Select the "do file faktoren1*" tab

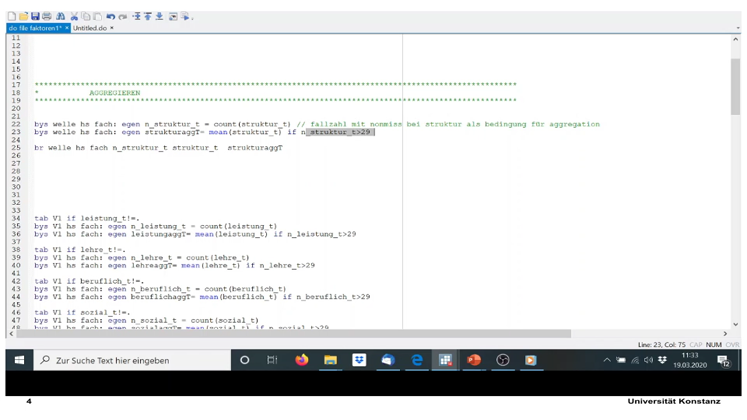tap(34, 28)
